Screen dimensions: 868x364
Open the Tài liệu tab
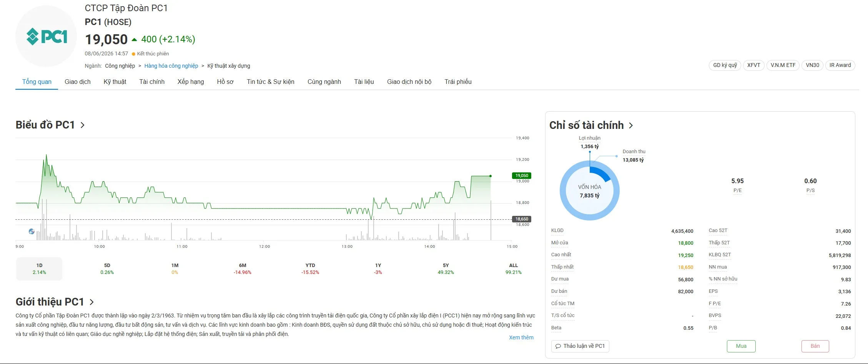click(x=364, y=82)
